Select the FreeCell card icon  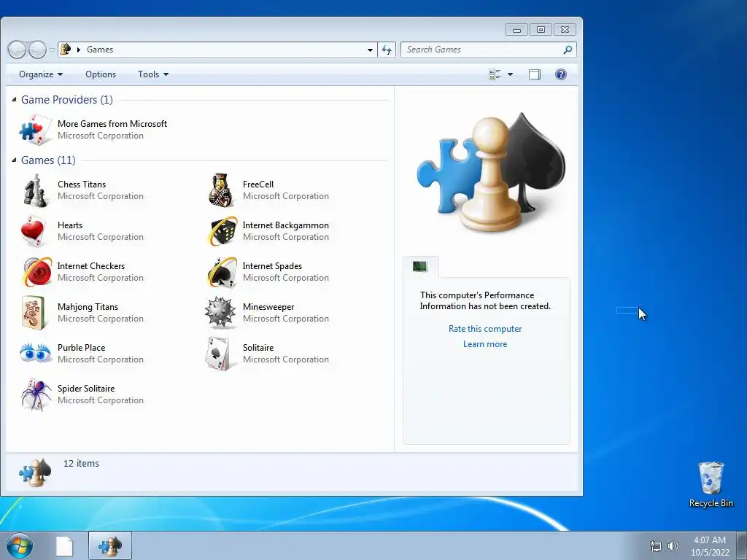click(x=221, y=190)
